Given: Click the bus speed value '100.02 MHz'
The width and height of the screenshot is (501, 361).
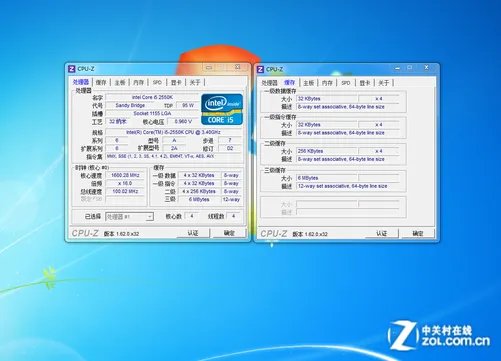Looking at the screenshot, I should 125,191.
